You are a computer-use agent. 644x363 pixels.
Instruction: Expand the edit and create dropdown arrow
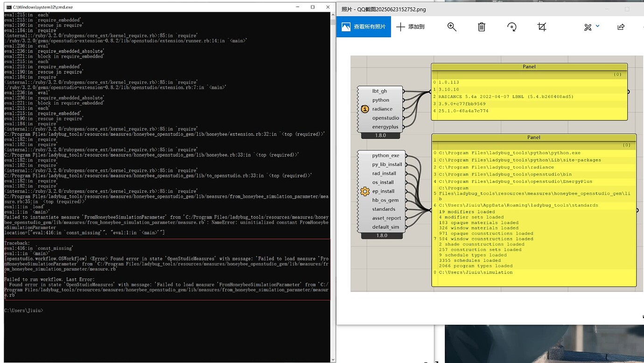coord(598,26)
